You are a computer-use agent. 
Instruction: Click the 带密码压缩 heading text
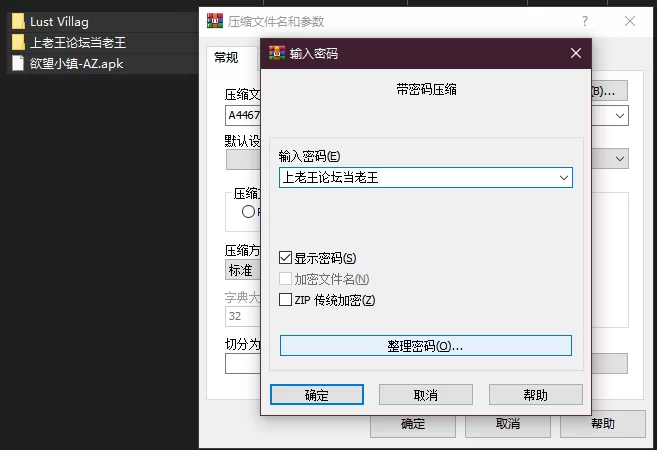(x=427, y=89)
